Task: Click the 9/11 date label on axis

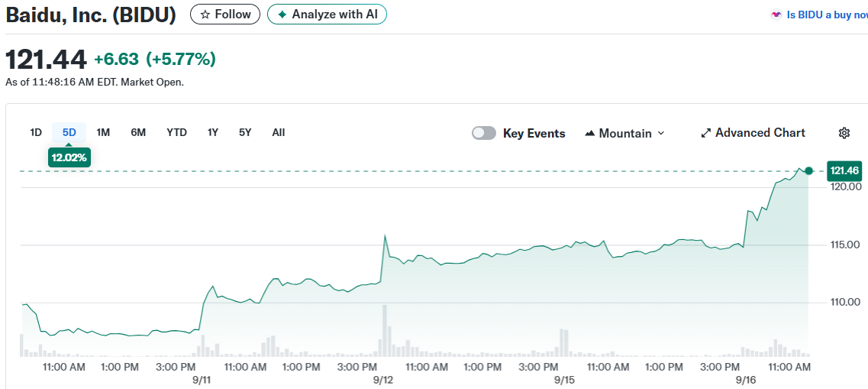Action: tap(202, 380)
